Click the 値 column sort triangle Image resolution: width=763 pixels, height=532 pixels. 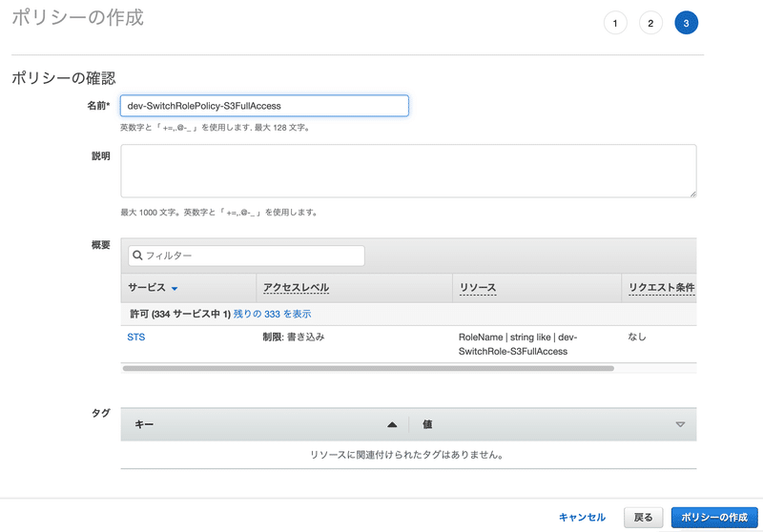coord(680,424)
